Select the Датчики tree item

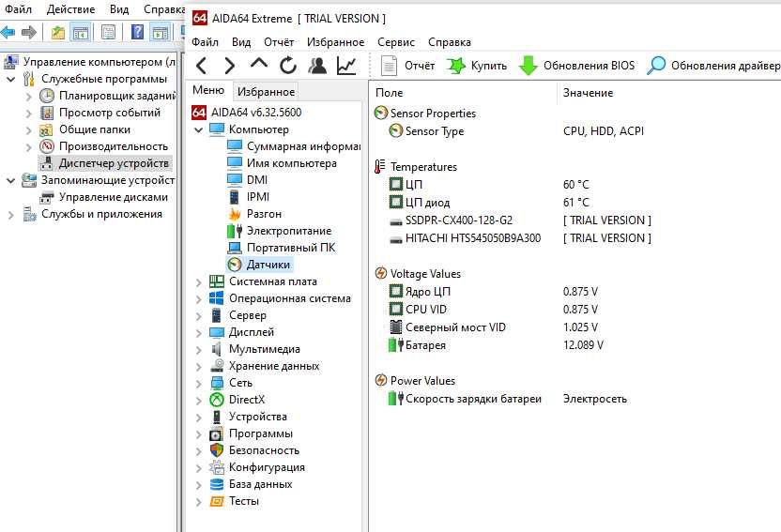pyautogui.click(x=268, y=265)
